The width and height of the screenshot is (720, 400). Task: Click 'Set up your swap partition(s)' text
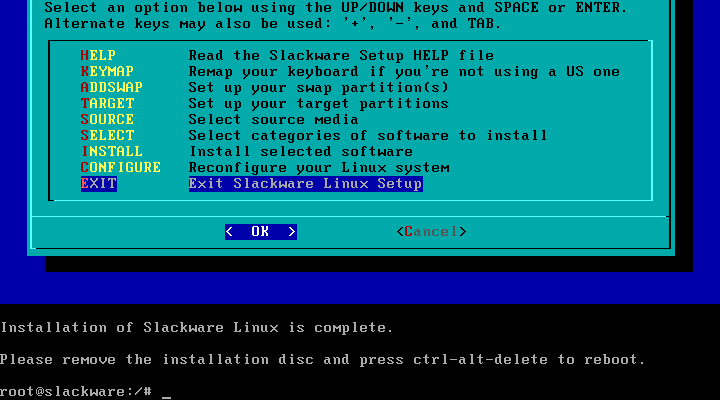pyautogui.click(x=319, y=88)
